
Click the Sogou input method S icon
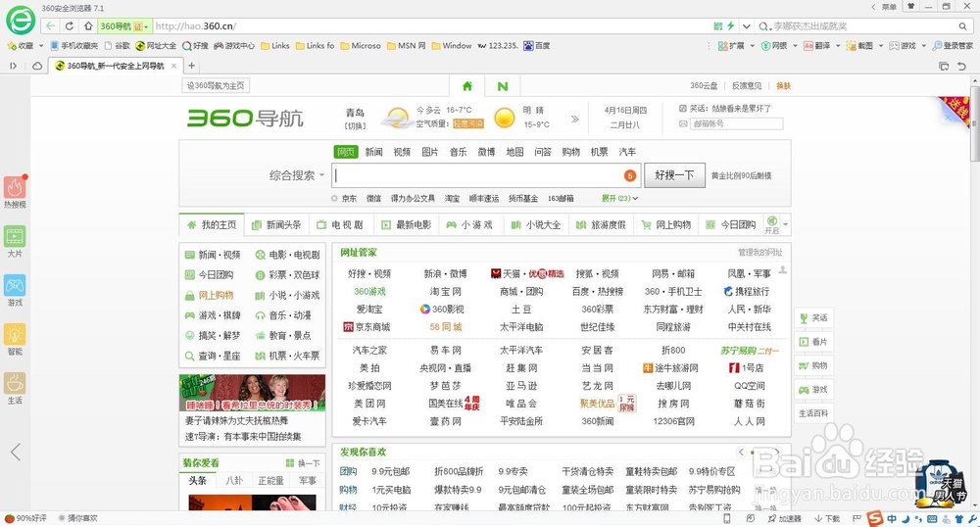coord(875,518)
